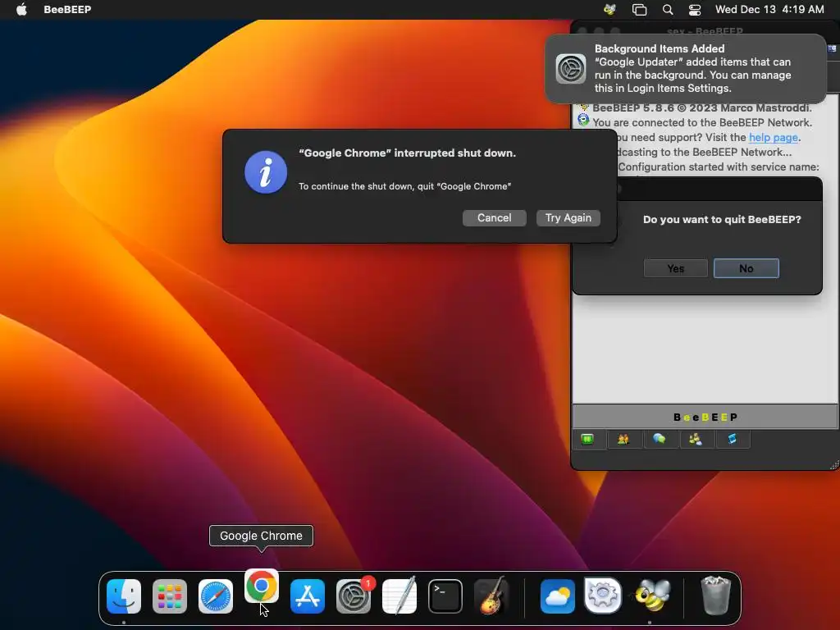Click the BeeBEEP bee icon in the Dock
The width and height of the screenshot is (840, 630).
click(652, 596)
